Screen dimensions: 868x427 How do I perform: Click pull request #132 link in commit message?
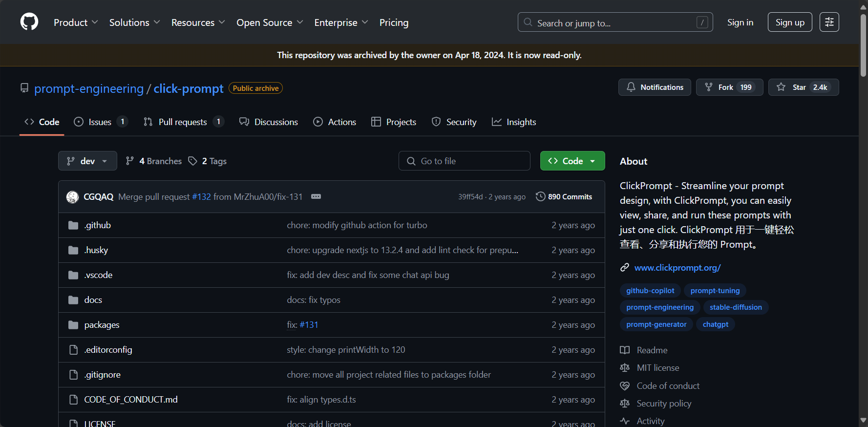pyautogui.click(x=201, y=196)
